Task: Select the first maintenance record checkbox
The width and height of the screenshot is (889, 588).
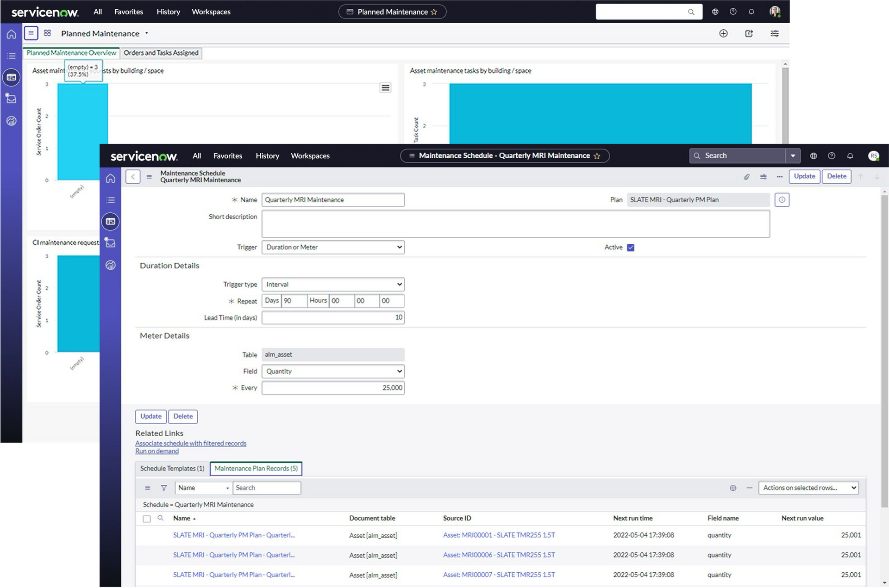Action: (147, 535)
